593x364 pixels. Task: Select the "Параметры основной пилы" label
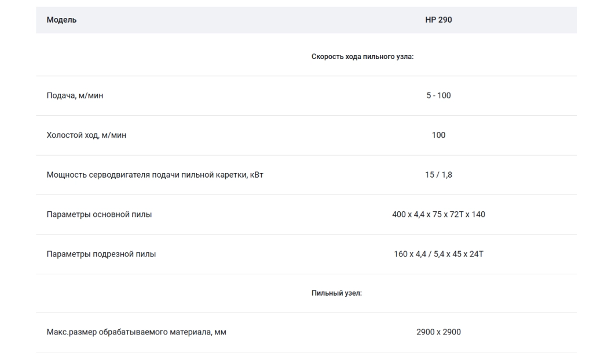pos(99,215)
